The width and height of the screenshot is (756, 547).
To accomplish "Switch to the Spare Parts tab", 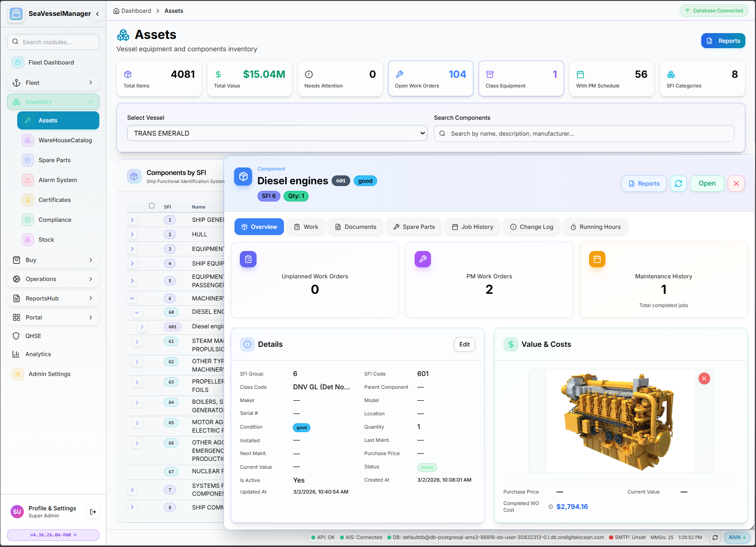I will point(414,227).
